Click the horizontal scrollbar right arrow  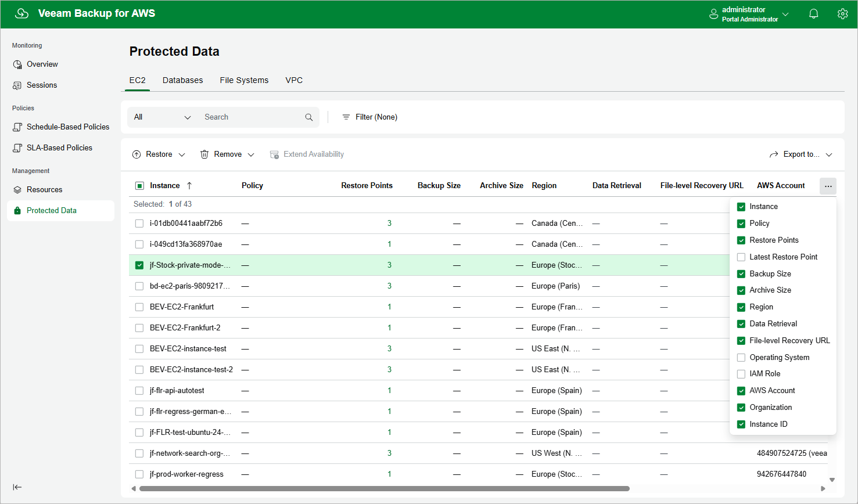(823, 489)
